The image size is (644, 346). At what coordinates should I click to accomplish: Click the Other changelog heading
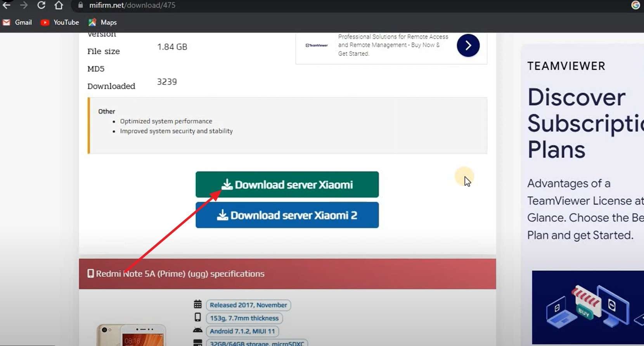[107, 111]
